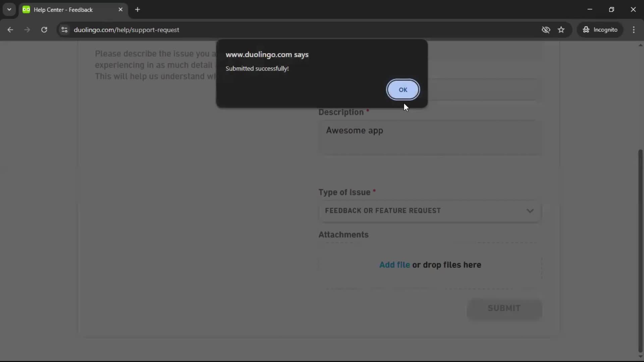Open a new browser tab
The image size is (644, 362).
coord(138,9)
